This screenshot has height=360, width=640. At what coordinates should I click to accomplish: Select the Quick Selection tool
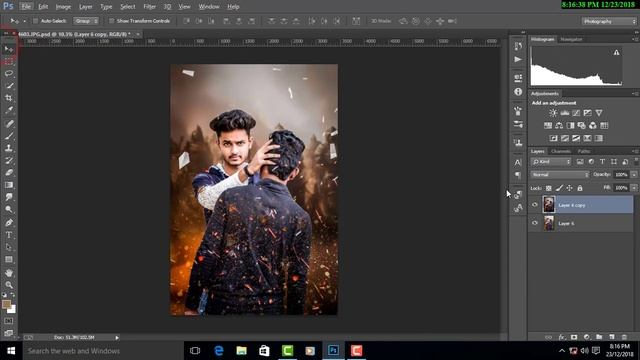(x=9, y=86)
